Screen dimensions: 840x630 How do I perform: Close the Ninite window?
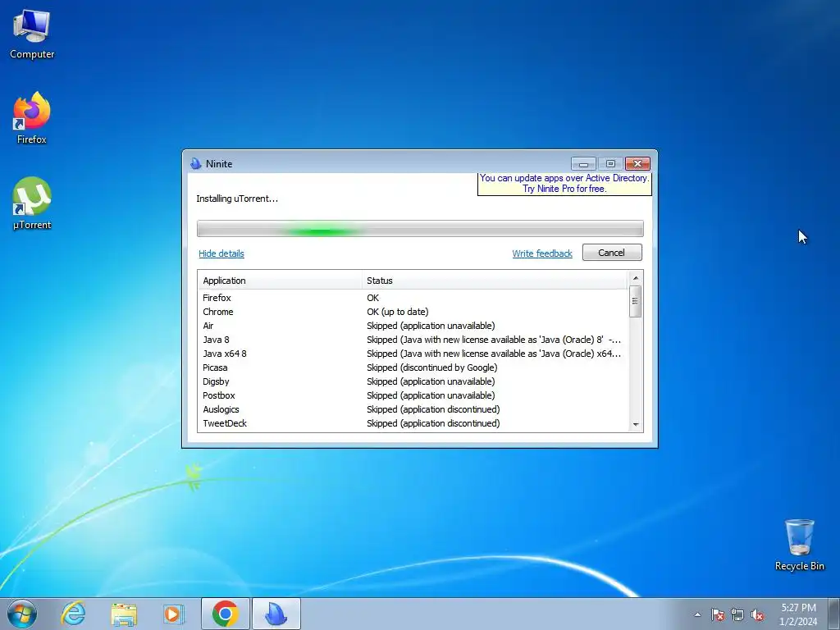point(637,163)
